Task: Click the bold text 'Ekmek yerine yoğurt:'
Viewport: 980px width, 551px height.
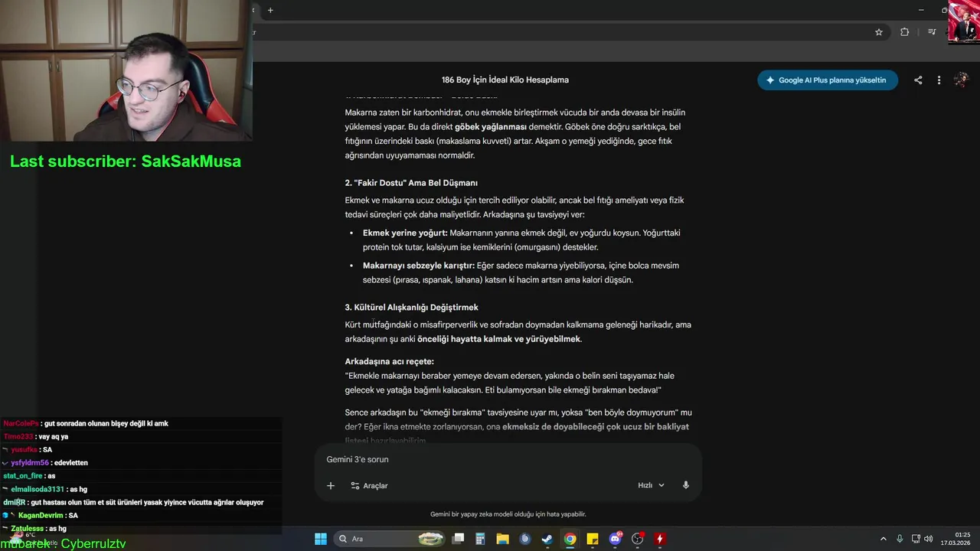Action: [x=405, y=233]
